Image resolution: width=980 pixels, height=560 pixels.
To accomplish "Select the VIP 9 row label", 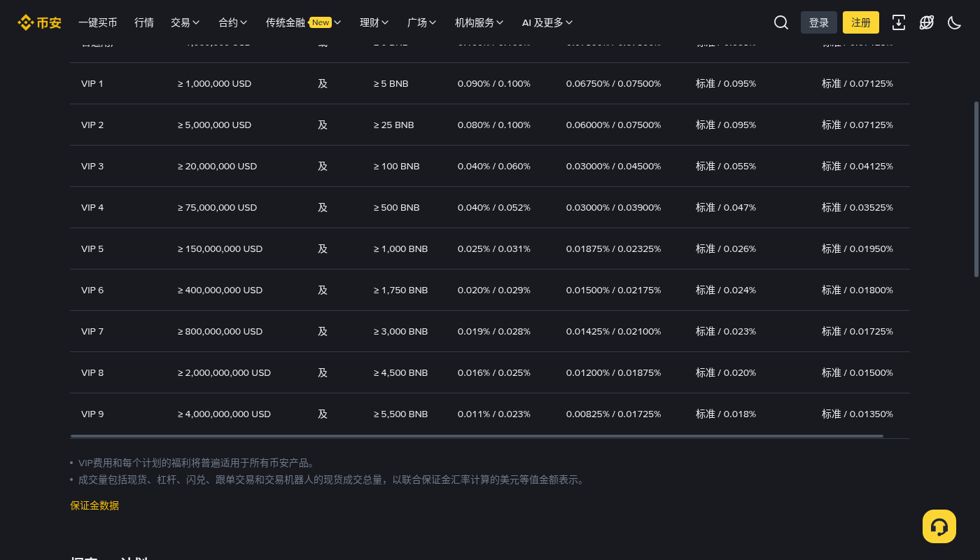I will pyautogui.click(x=92, y=414).
